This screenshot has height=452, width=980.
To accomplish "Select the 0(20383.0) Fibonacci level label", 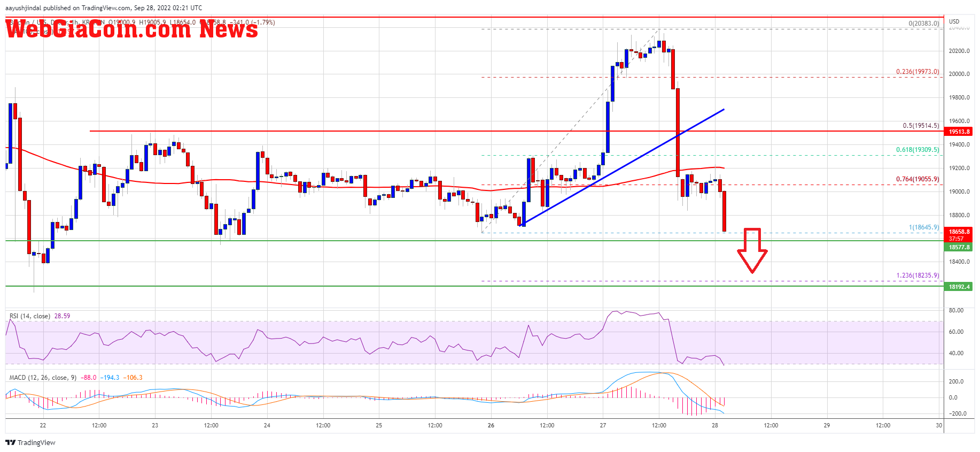I will click(924, 24).
